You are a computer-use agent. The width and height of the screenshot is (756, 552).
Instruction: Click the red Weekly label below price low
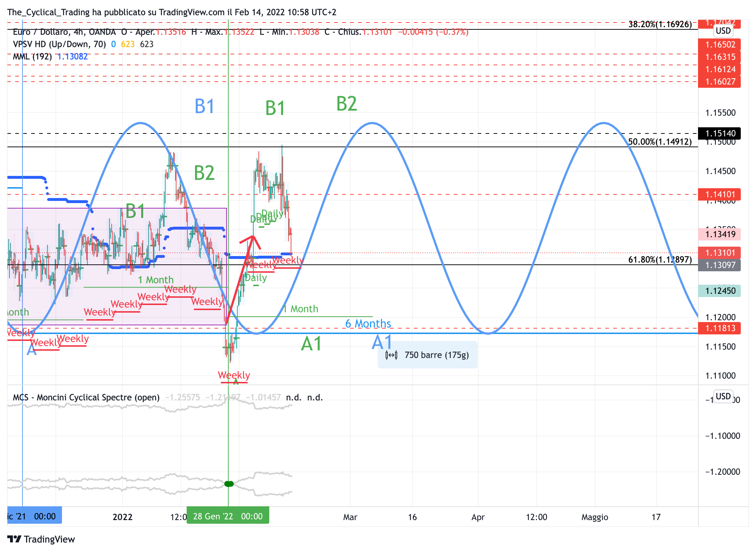point(234,375)
